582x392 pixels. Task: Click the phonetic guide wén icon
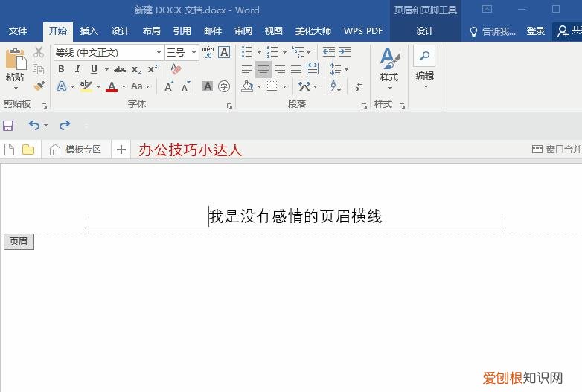click(208, 52)
